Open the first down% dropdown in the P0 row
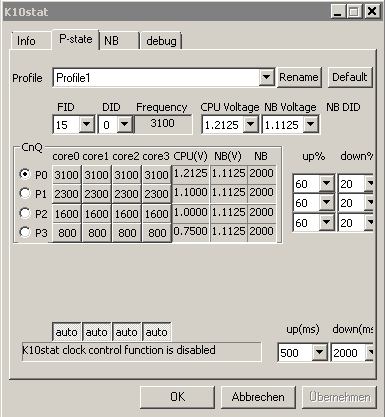 pos(370,183)
